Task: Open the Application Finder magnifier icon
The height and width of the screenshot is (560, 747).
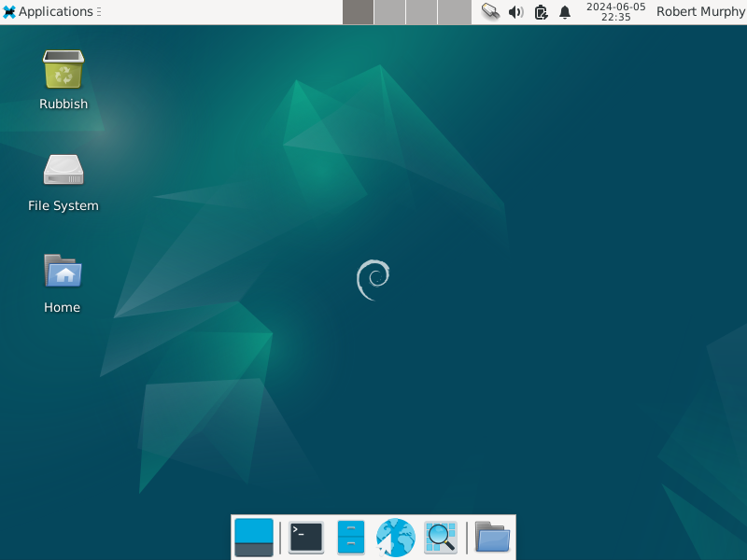Action: point(441,538)
